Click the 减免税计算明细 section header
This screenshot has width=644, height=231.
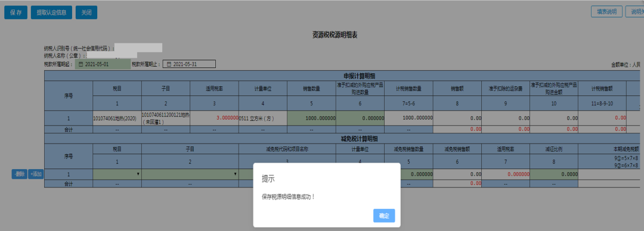pyautogui.click(x=359, y=139)
